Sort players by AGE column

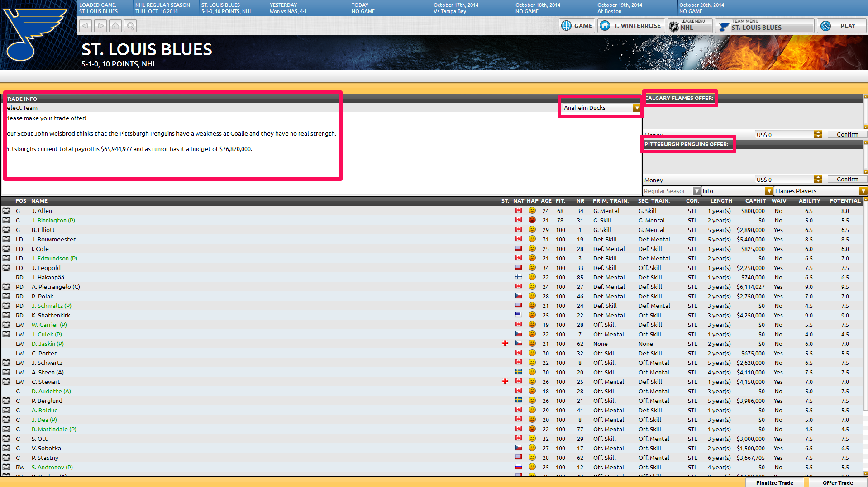(546, 201)
